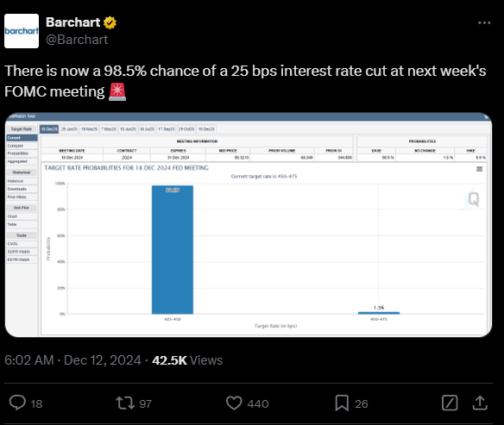The image size is (504, 425).
Task: Click the Barchart profile avatar
Action: pyautogui.click(x=22, y=31)
